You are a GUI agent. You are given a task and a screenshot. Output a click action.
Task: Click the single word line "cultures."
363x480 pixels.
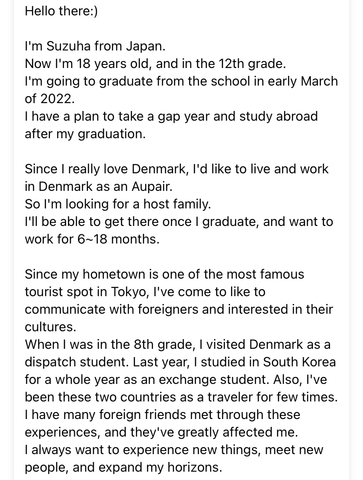[x=50, y=327]
